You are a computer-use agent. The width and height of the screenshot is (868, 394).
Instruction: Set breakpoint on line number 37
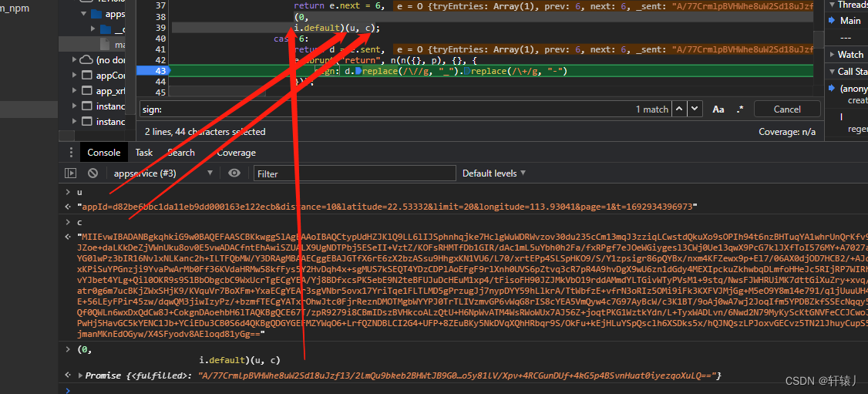tap(160, 5)
